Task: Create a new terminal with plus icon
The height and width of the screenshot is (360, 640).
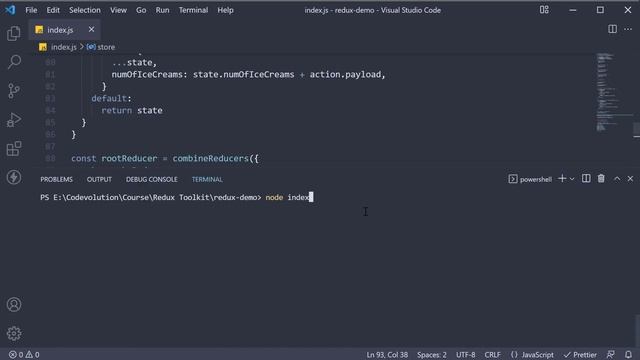Action: pyautogui.click(x=562, y=179)
